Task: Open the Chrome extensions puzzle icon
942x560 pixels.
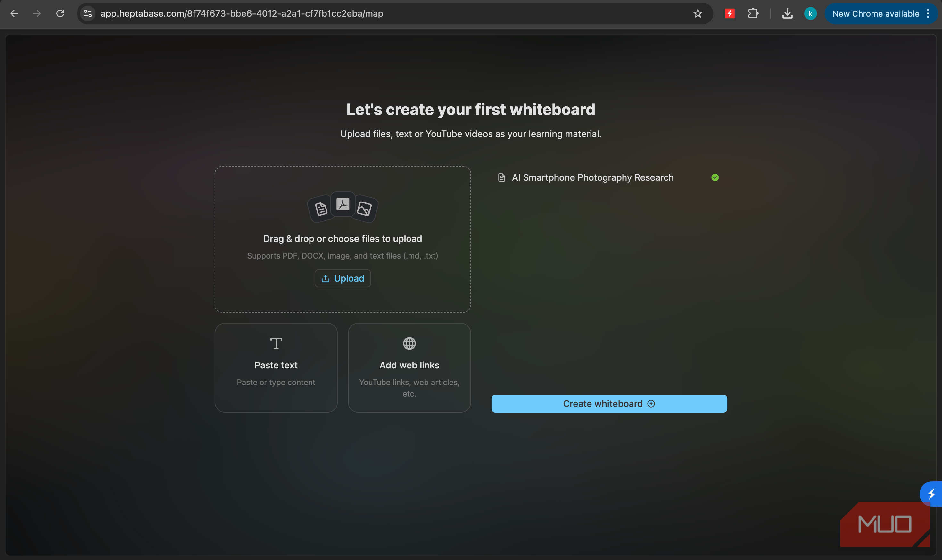Action: 753,13
